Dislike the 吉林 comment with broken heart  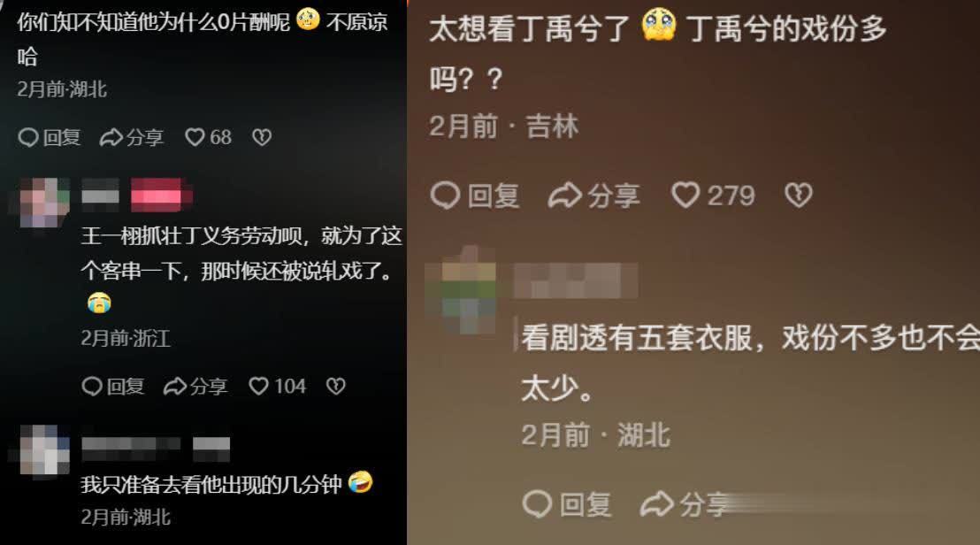(798, 195)
